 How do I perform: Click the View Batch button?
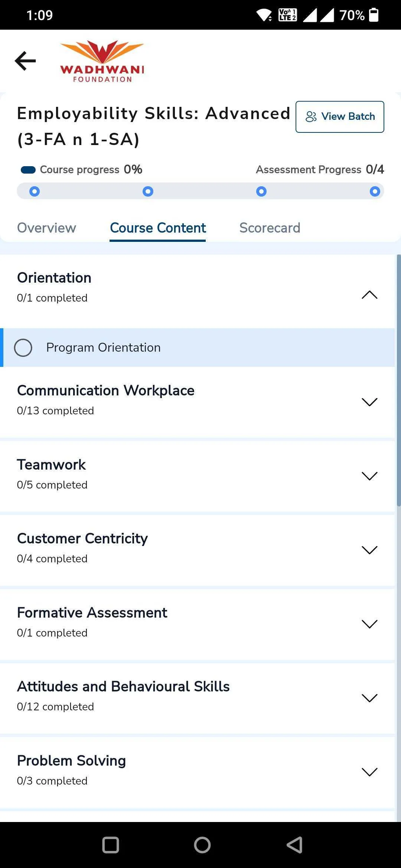[340, 116]
